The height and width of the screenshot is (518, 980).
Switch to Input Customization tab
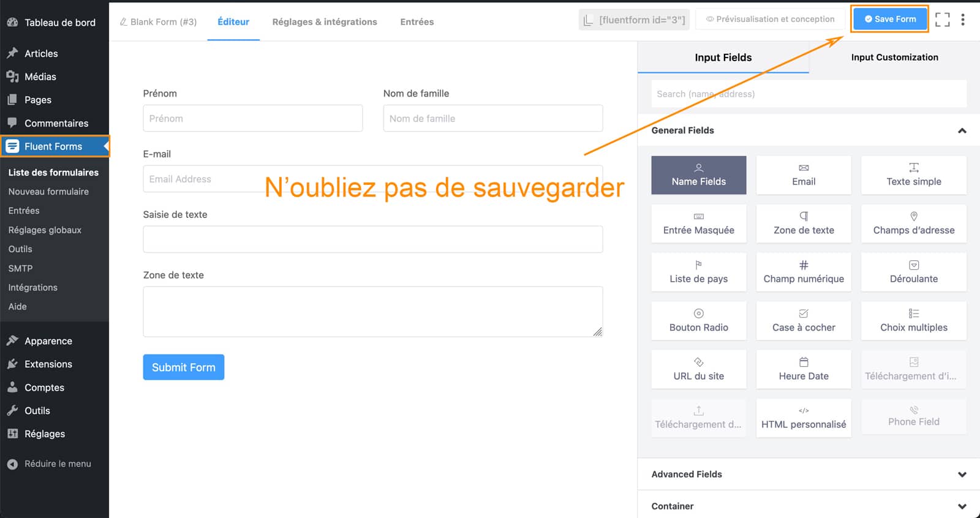coord(894,57)
